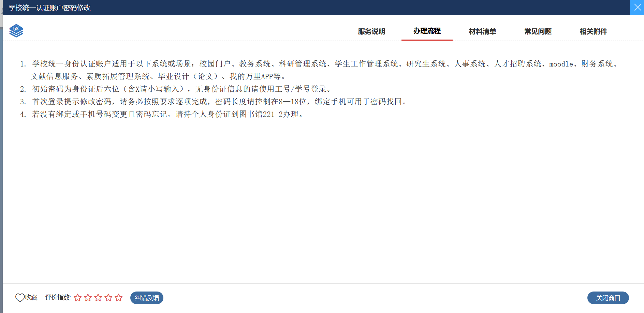Give a three-star rating
The height and width of the screenshot is (313, 644).
click(x=98, y=298)
